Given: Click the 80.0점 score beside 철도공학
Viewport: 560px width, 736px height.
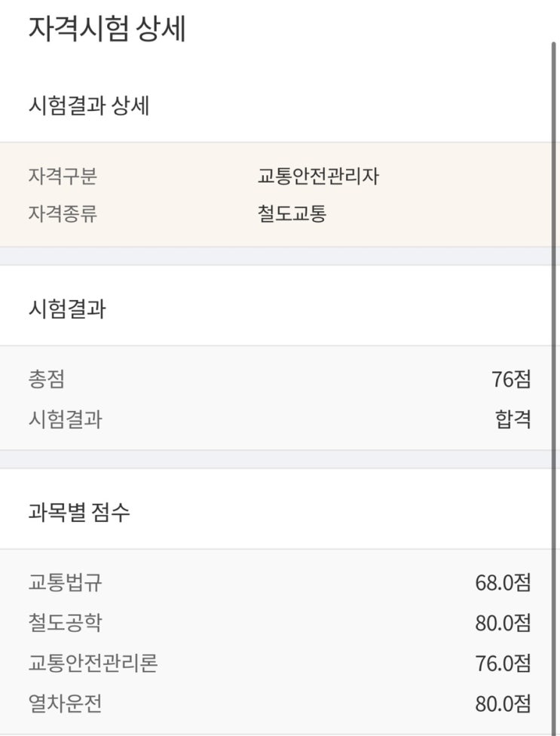Looking at the screenshot, I should tap(502, 623).
